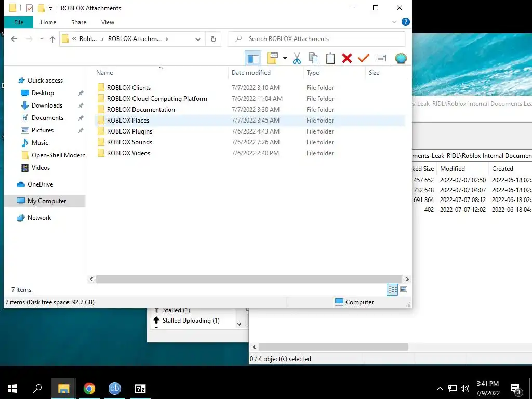Select OneDrive in the navigation pane
This screenshot has height=399, width=532.
pos(41,184)
